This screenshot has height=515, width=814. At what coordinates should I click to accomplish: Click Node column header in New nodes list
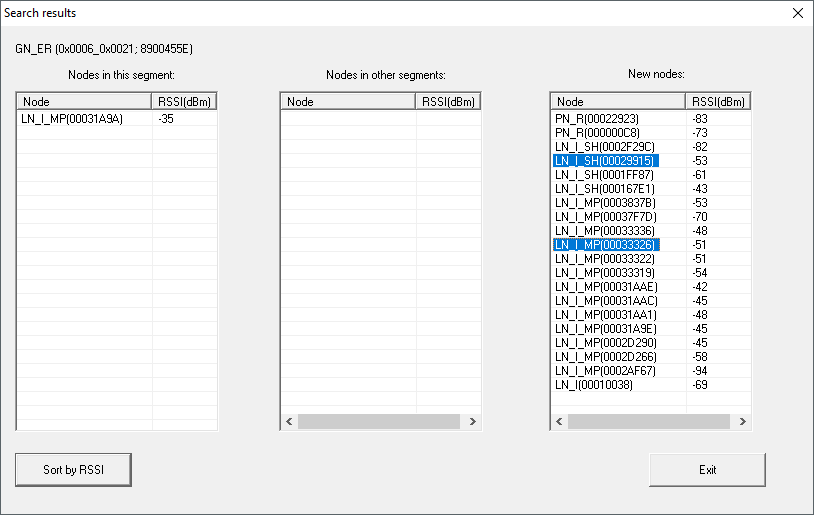[x=618, y=102]
